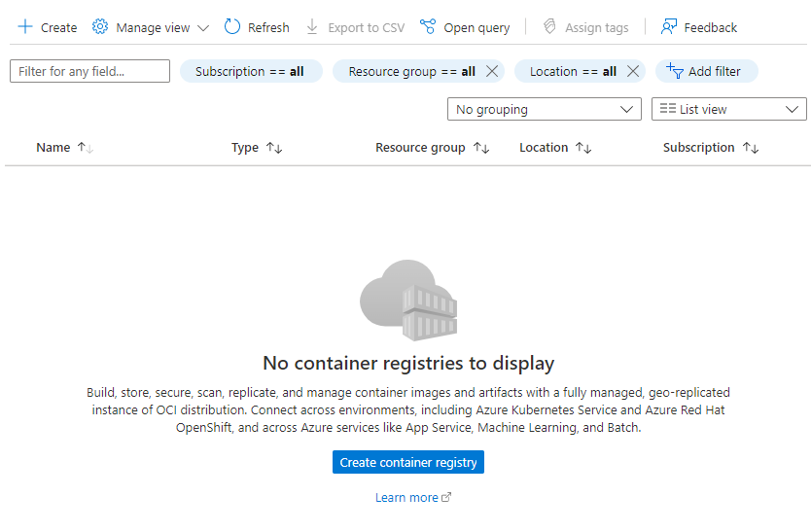Open the Feedback icon in toolbar

669,27
